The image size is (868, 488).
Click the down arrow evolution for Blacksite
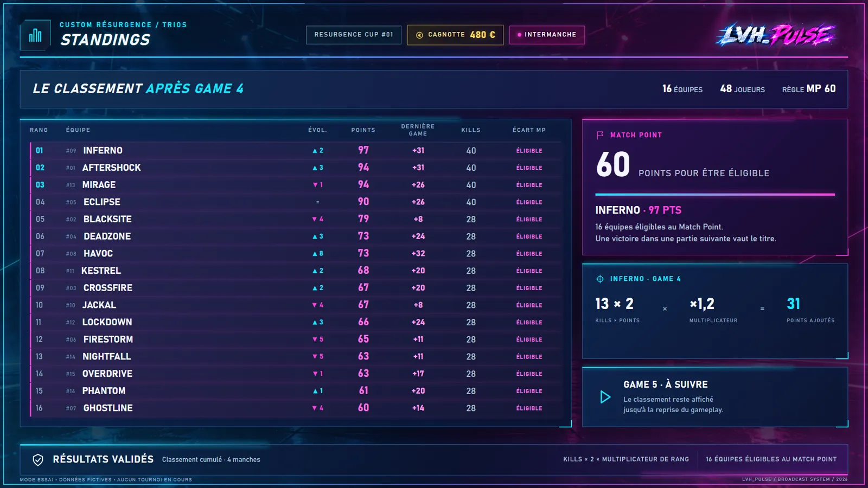(x=318, y=219)
